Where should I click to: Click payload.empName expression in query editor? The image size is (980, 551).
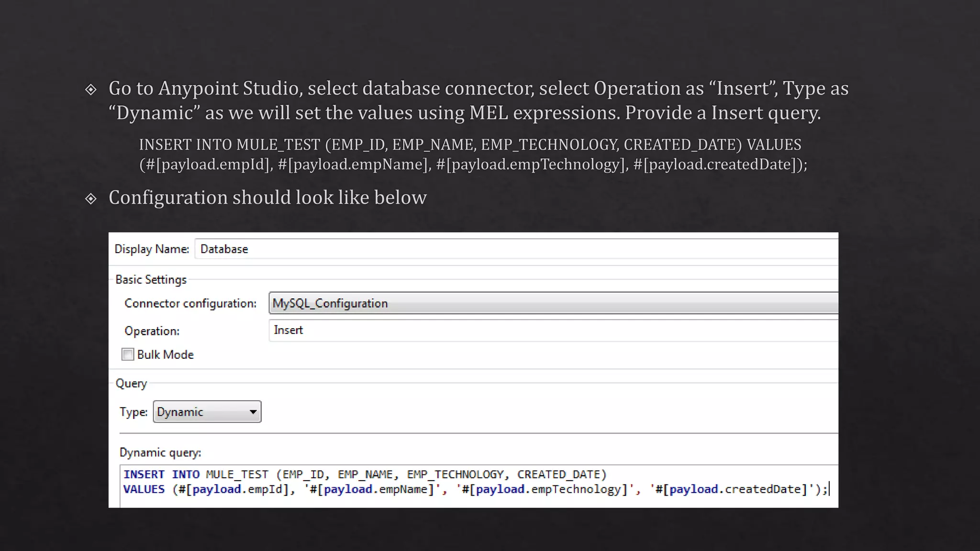click(x=376, y=489)
